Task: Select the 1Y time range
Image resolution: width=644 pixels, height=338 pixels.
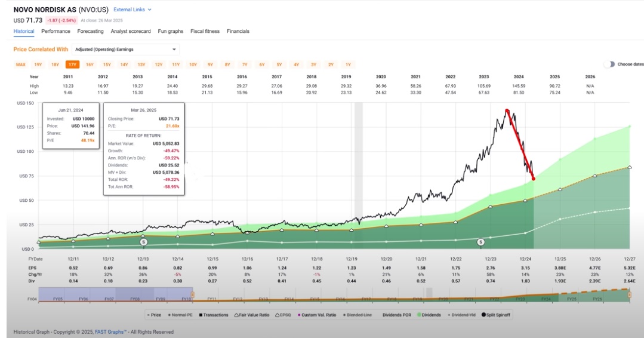Action: pos(349,64)
